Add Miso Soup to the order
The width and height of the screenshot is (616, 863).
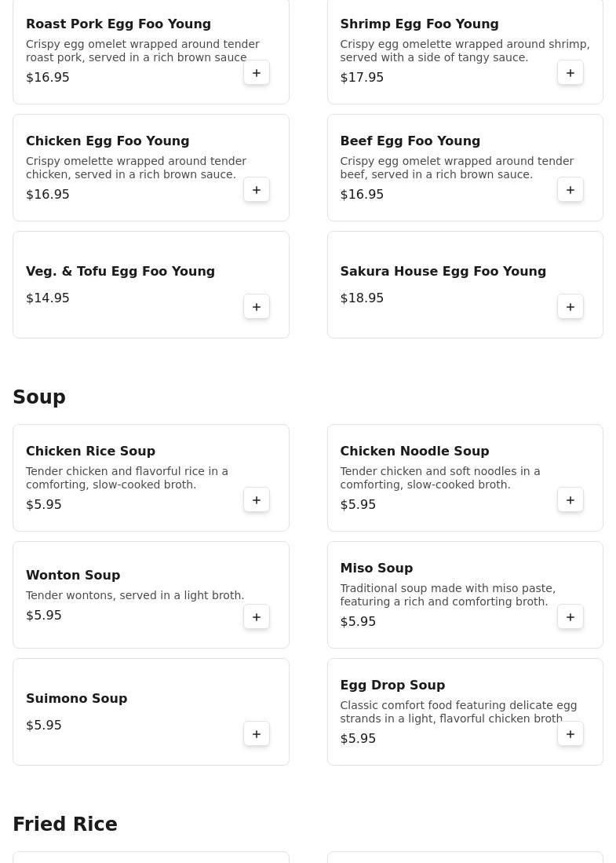click(570, 617)
